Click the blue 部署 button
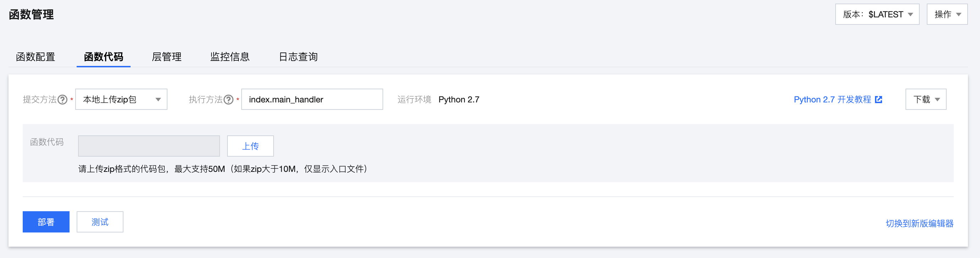Image resolution: width=980 pixels, height=258 pixels. pos(46,222)
